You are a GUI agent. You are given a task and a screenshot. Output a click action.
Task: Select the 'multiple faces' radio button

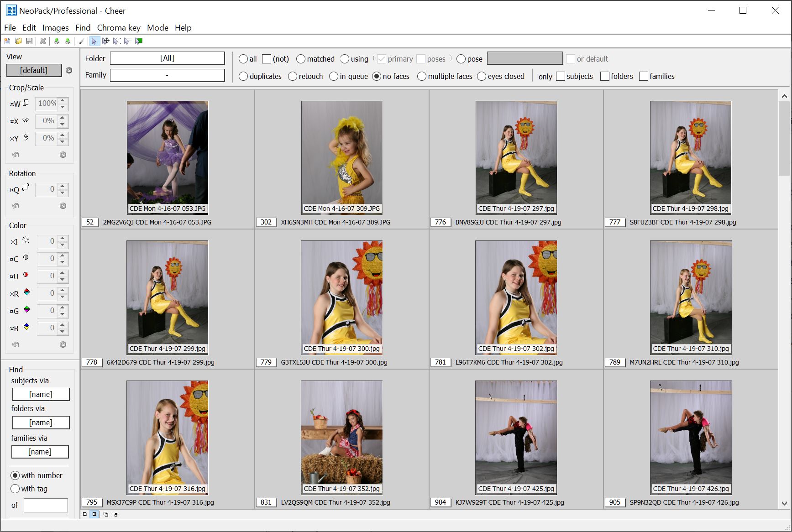click(422, 76)
